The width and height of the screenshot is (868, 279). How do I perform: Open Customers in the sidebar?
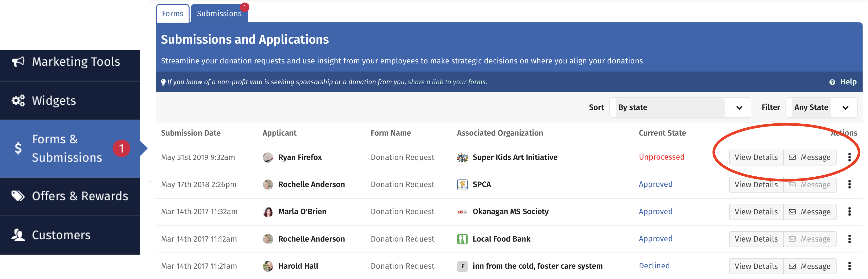click(x=70, y=235)
